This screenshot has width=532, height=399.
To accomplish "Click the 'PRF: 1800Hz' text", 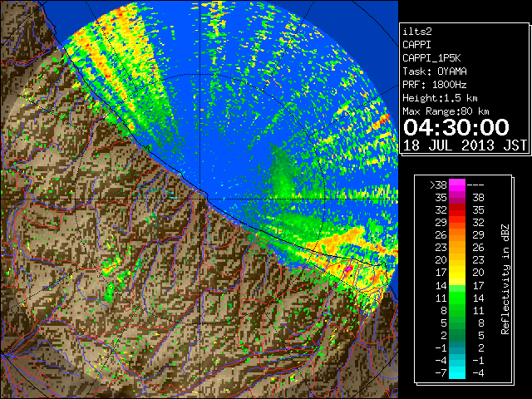I will [435, 85].
